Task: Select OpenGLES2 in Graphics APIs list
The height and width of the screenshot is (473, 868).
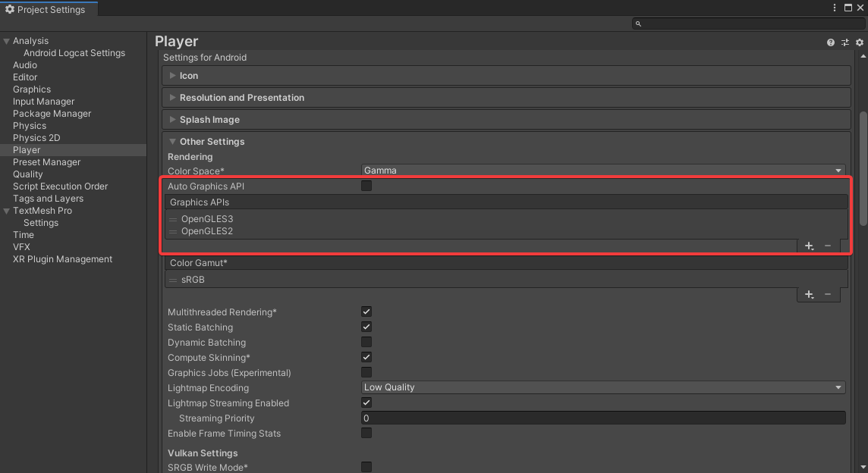Action: 207,231
